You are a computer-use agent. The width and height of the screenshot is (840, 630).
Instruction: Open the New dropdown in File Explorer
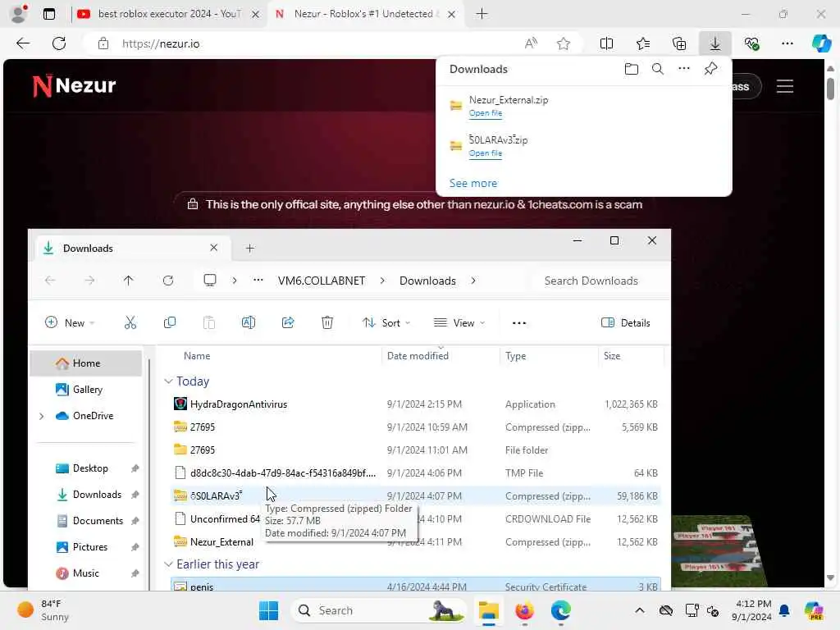70,322
